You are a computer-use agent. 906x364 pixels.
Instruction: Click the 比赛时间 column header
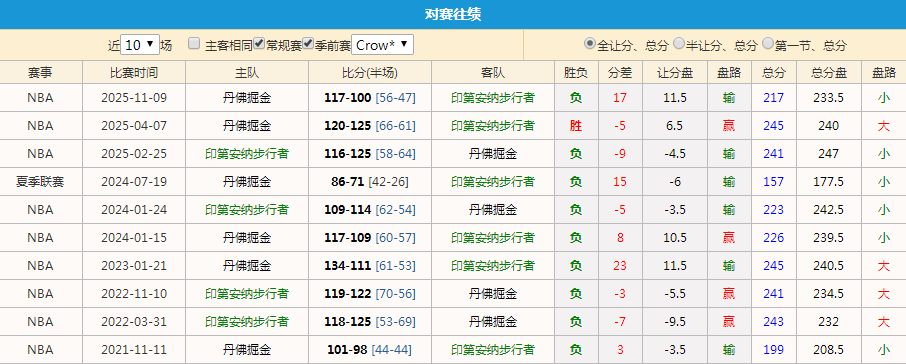pyautogui.click(x=134, y=73)
